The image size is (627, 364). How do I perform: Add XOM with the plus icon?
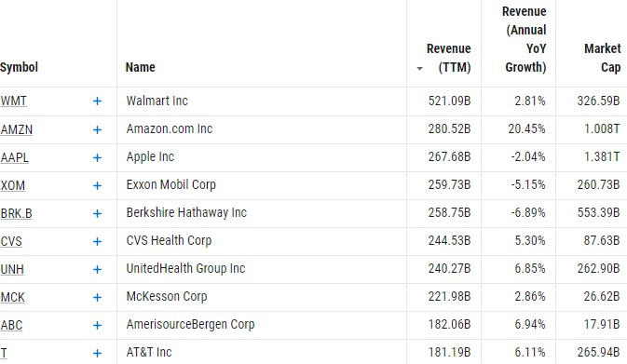click(x=97, y=186)
